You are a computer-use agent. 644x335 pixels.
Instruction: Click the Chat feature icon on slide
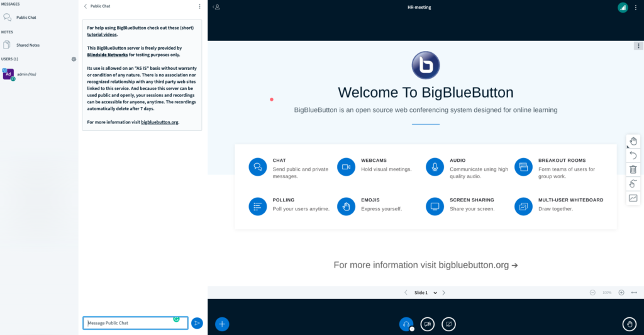pos(257,167)
